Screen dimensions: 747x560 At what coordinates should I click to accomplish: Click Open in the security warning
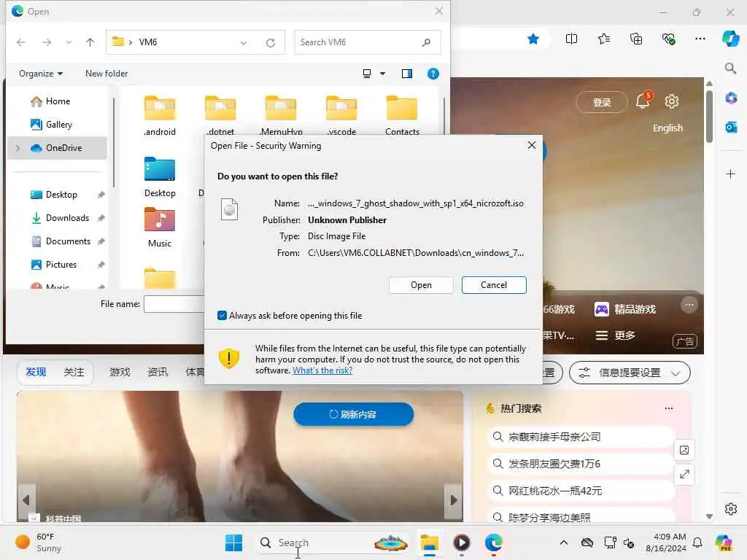point(421,285)
